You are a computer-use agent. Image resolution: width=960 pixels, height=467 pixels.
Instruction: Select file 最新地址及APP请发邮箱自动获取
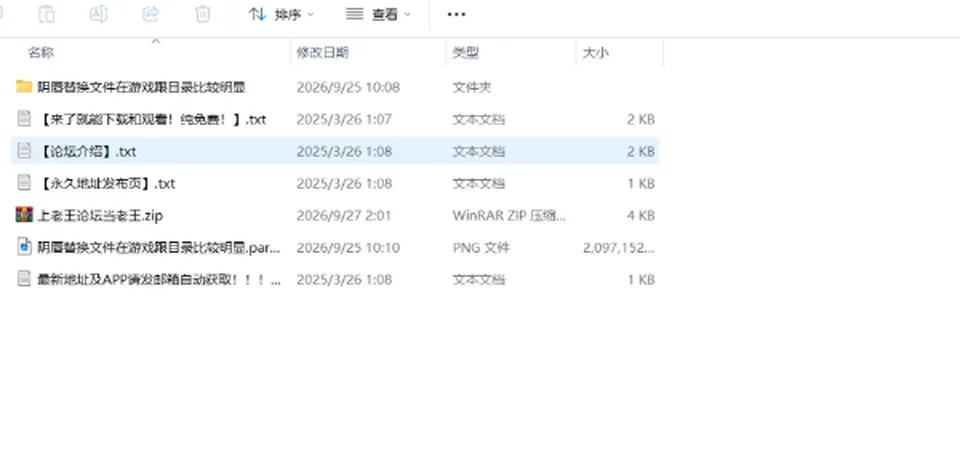(159, 280)
